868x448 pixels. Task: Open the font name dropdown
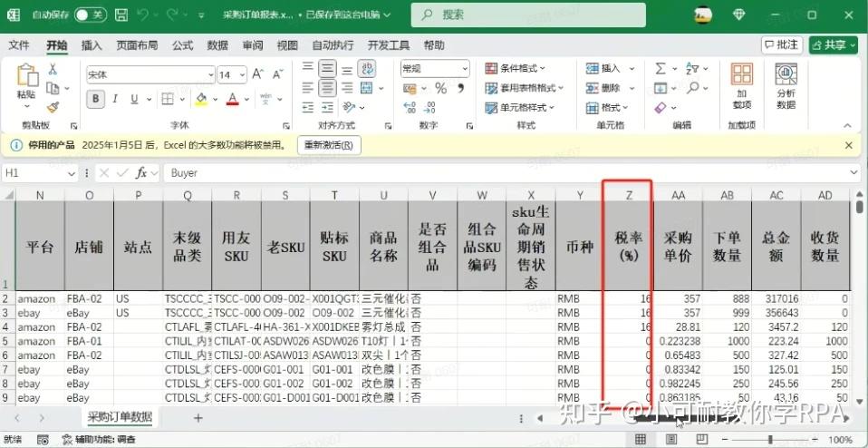[210, 74]
